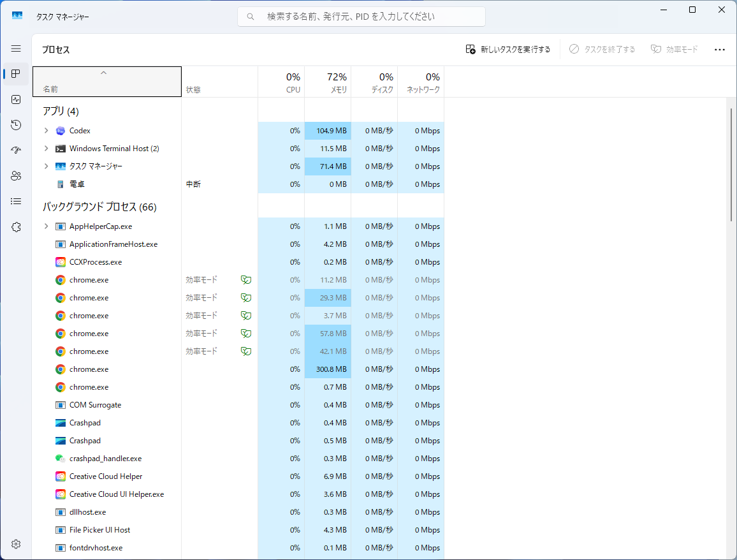Select ApplicationFrameHost.exe row
The height and width of the screenshot is (560, 737).
[x=238, y=244]
